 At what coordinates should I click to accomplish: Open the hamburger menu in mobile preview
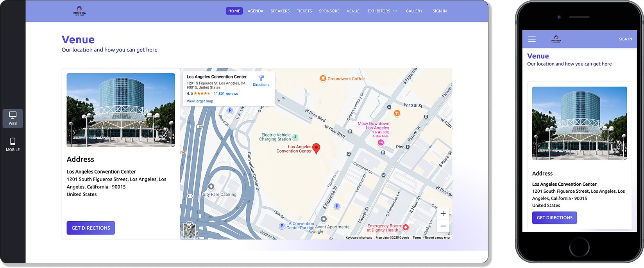(532, 39)
